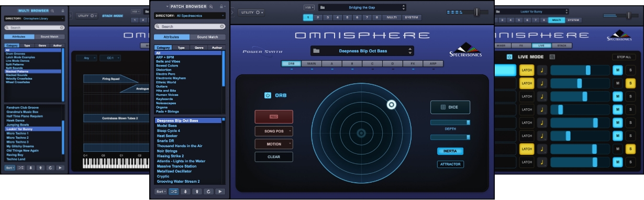The height and width of the screenshot is (200, 644).
Task: Toggle the Live Mode power button
Action: pyautogui.click(x=509, y=57)
